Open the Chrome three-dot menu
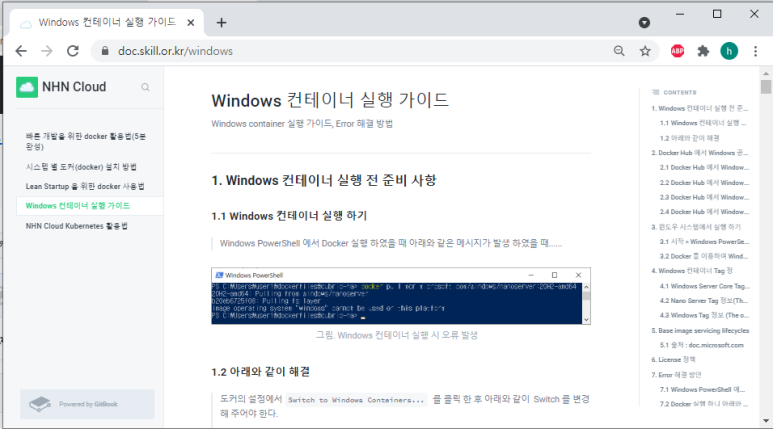The width and height of the screenshot is (773, 429). click(x=755, y=51)
